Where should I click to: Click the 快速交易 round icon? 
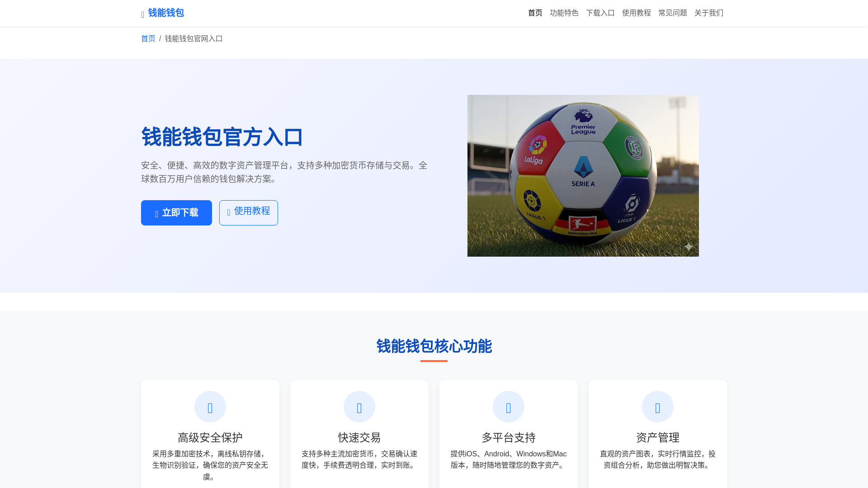359,407
